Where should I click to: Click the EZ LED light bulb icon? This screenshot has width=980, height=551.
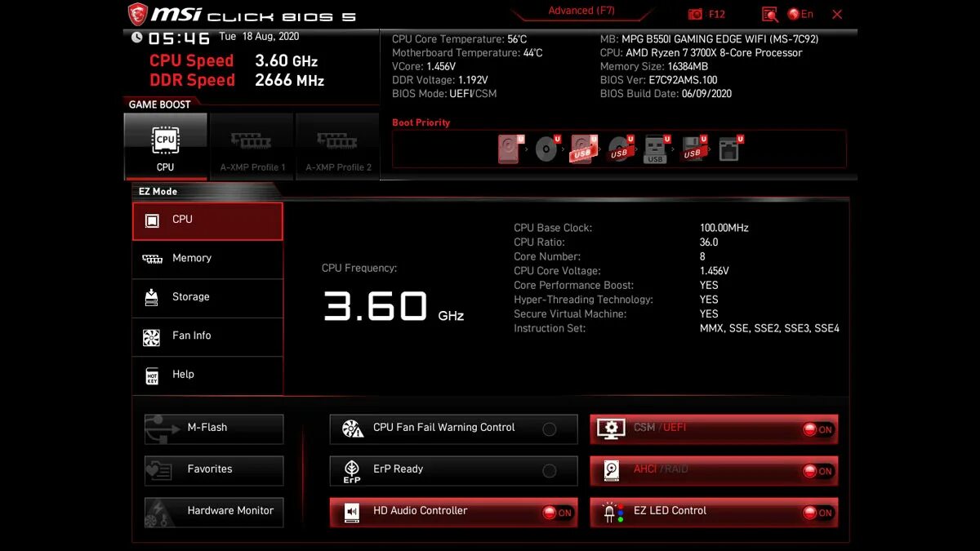612,513
